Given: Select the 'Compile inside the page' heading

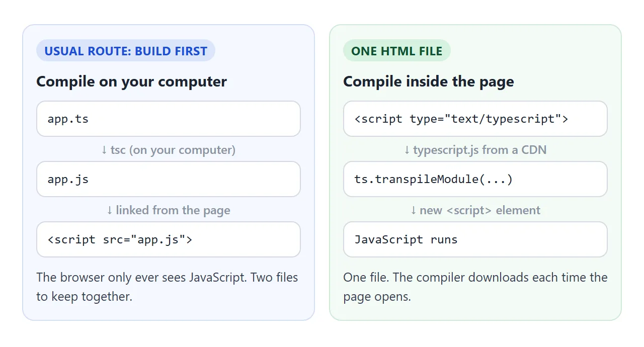Looking at the screenshot, I should [429, 81].
